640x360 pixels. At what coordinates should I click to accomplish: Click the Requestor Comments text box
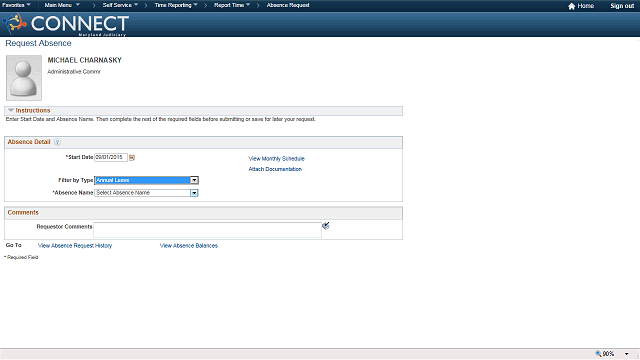[207, 230]
